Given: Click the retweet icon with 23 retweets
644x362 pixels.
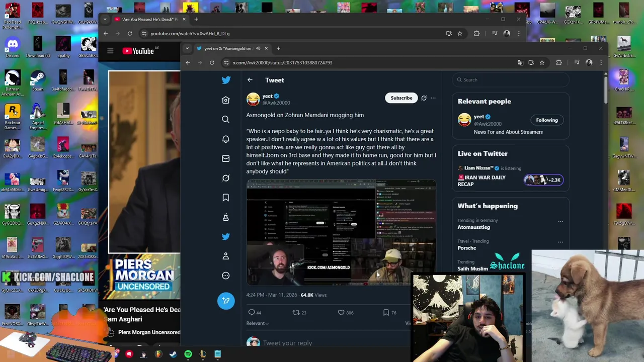Looking at the screenshot, I should [296, 313].
